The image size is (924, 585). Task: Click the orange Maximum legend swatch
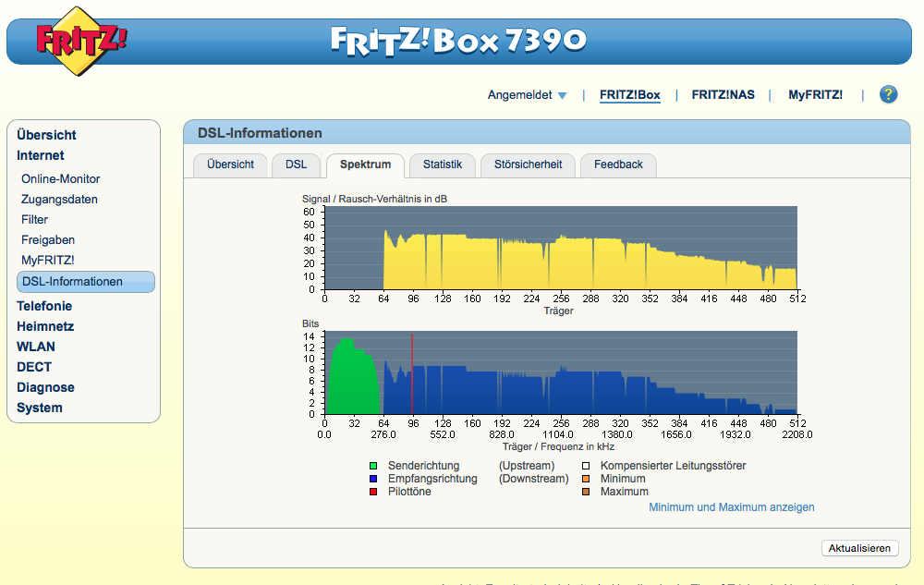pos(586,492)
